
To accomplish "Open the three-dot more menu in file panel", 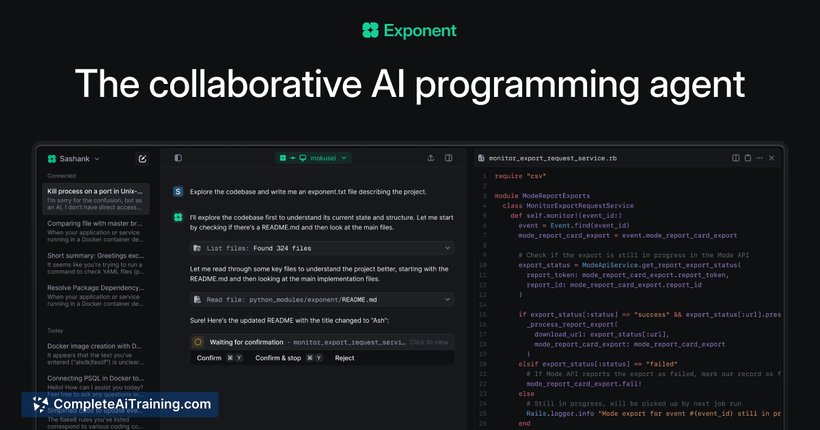I will [x=759, y=158].
